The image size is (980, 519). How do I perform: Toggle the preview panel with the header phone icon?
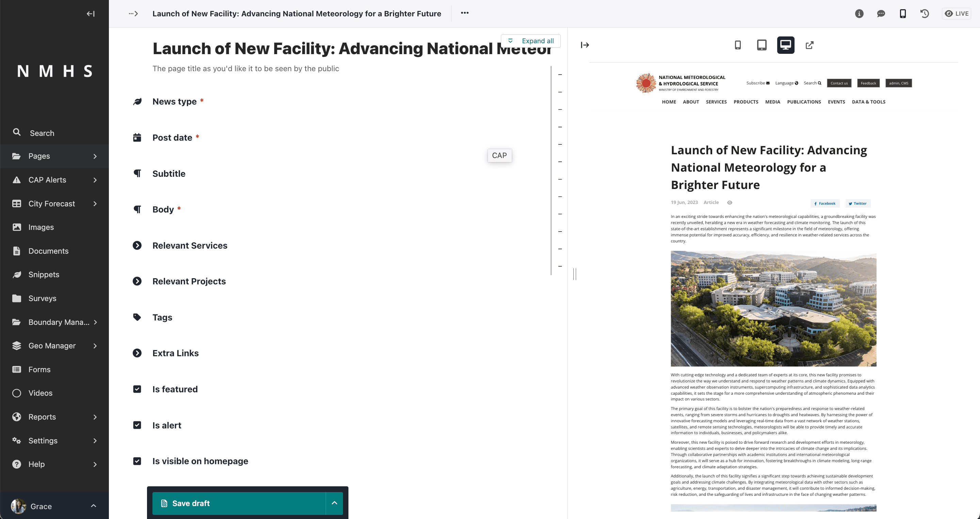tap(903, 14)
